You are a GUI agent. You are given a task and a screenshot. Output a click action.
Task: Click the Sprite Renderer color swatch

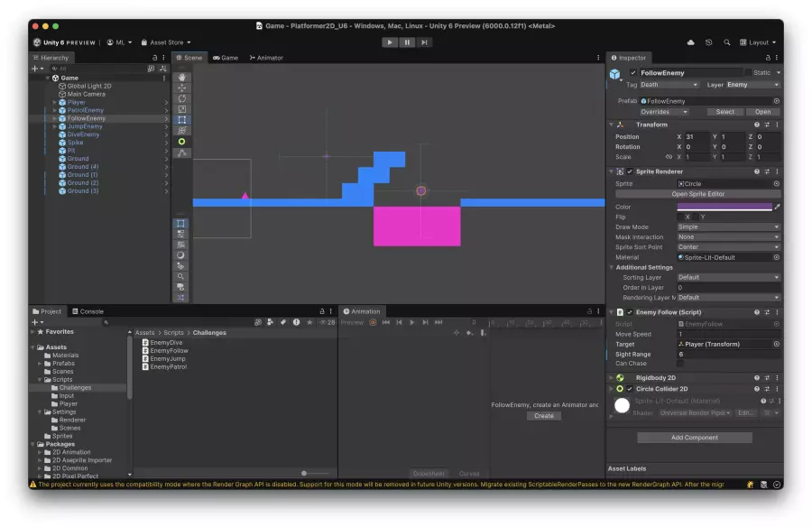pyautogui.click(x=724, y=207)
